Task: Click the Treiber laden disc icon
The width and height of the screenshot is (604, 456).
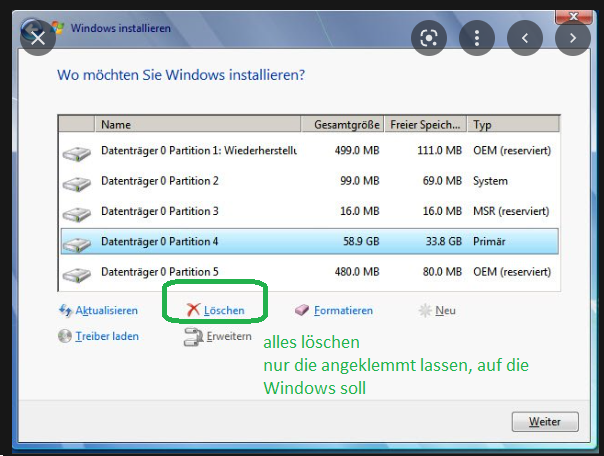Action: tap(65, 336)
